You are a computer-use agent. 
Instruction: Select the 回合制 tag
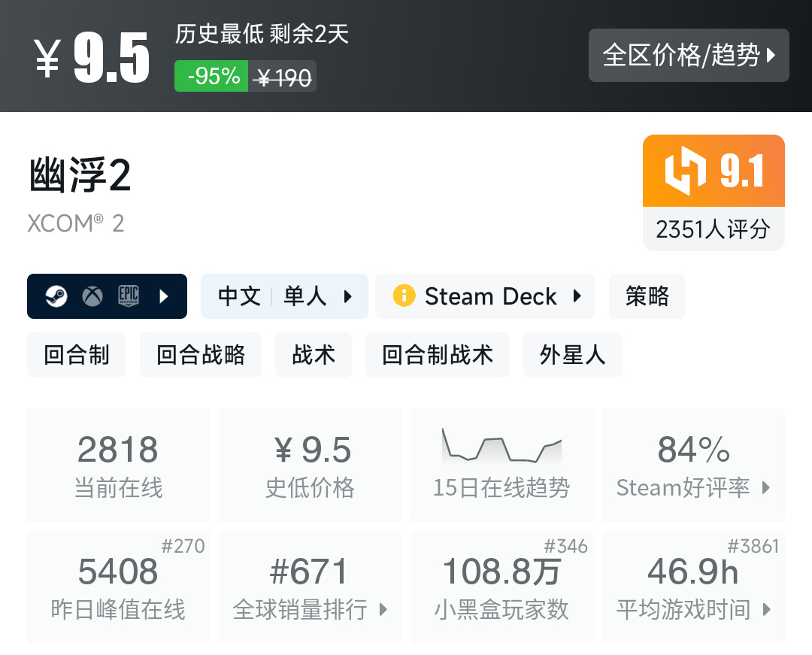coord(77,355)
